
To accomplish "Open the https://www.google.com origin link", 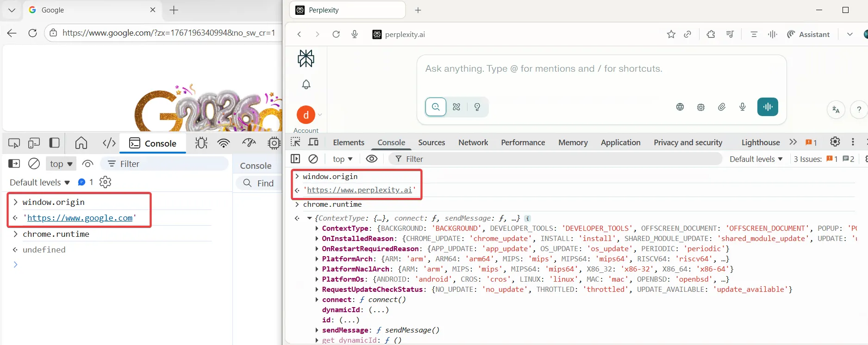I will (80, 218).
